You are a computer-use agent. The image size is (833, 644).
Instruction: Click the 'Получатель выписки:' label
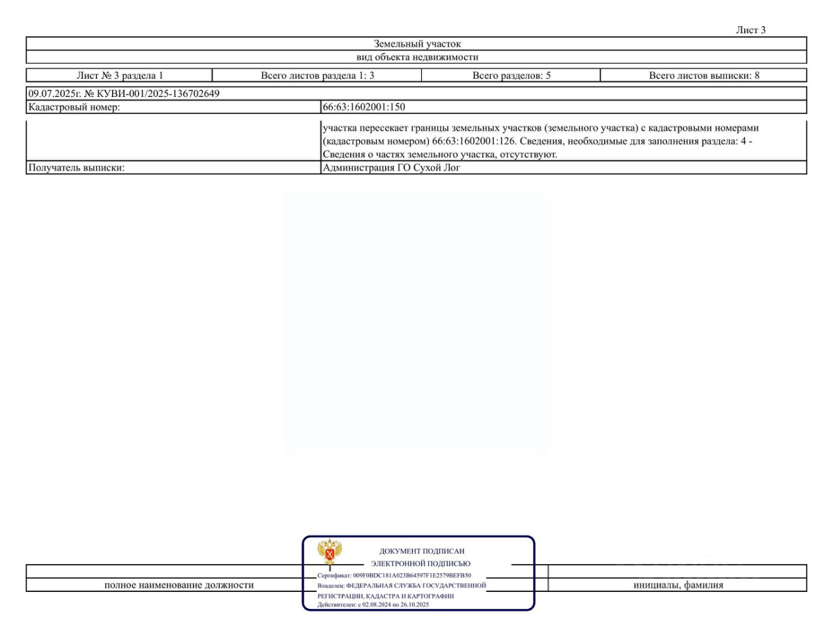pyautogui.click(x=76, y=168)
